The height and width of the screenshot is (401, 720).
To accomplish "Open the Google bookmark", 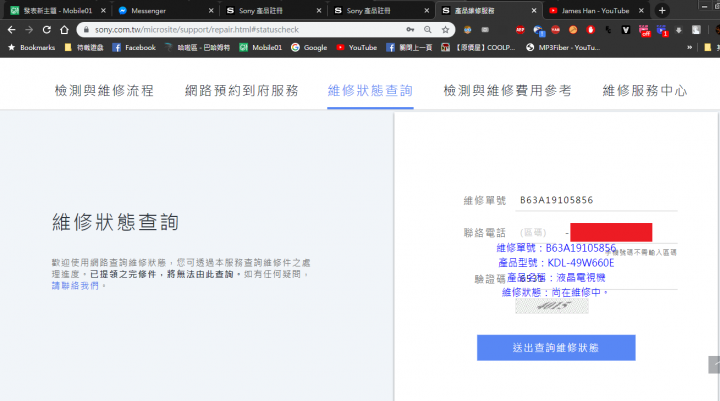I will coord(309,47).
